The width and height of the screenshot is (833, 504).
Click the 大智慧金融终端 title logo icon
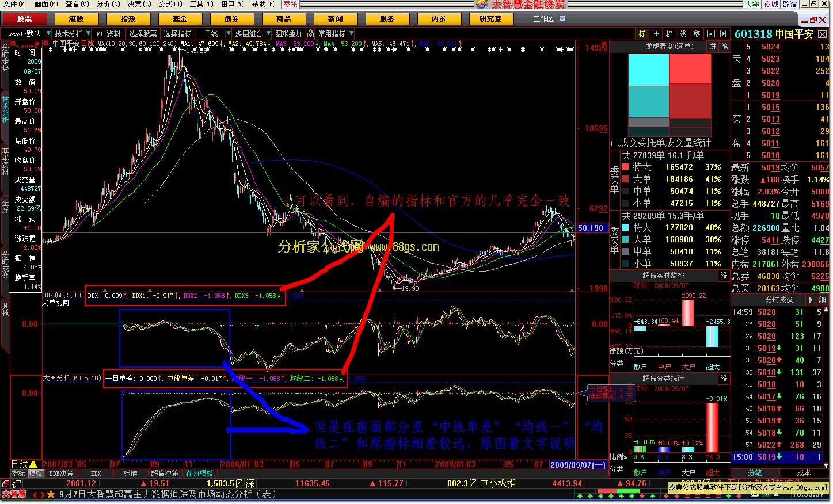tap(482, 5)
